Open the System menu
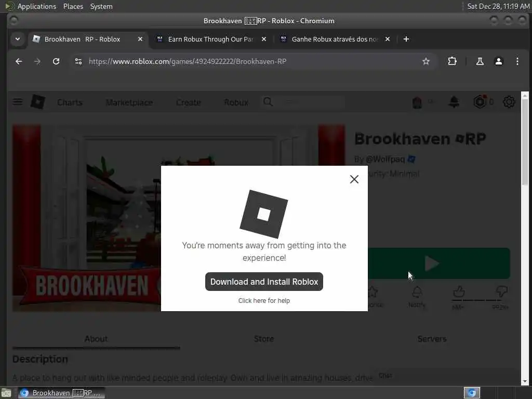 pyautogui.click(x=101, y=6)
